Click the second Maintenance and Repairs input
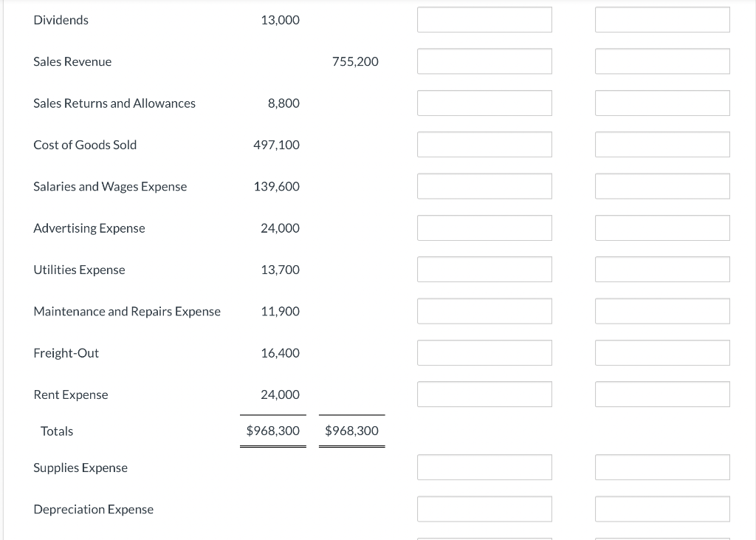 pyautogui.click(x=662, y=310)
